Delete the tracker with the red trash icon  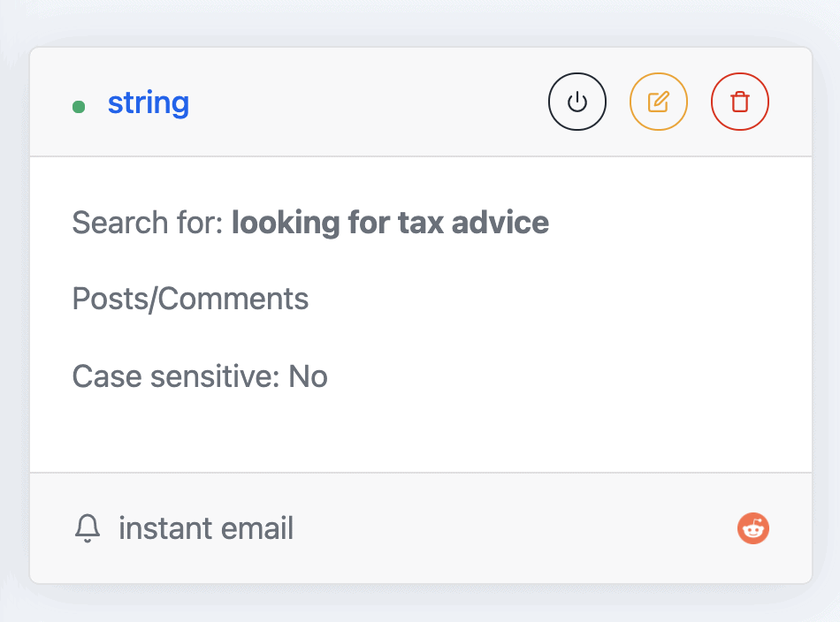[x=740, y=102]
